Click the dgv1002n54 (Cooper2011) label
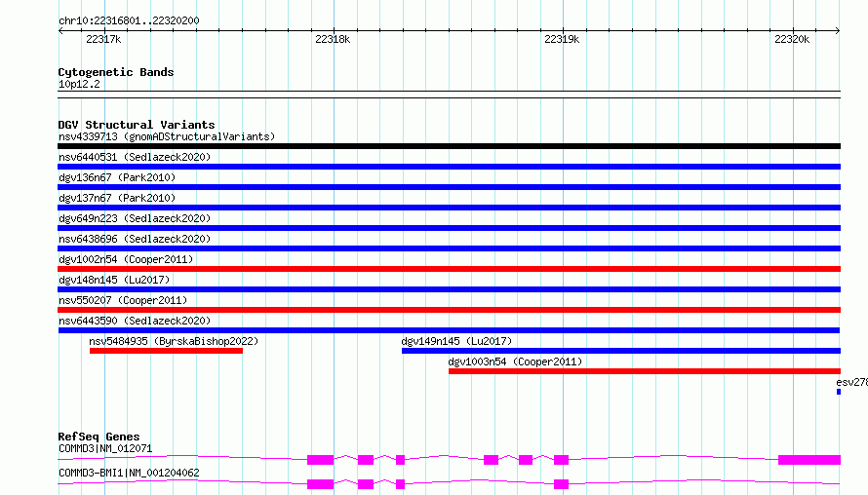Image resolution: width=868 pixels, height=495 pixels. click(126, 259)
